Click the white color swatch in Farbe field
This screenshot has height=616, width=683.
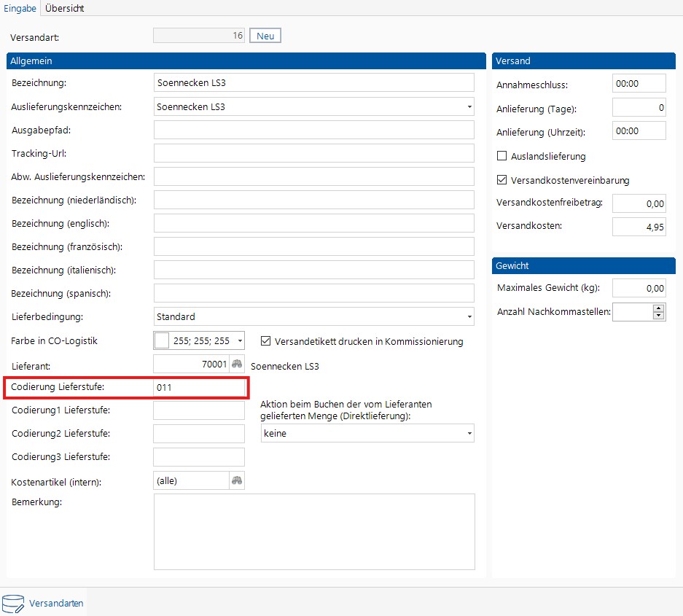(162, 340)
